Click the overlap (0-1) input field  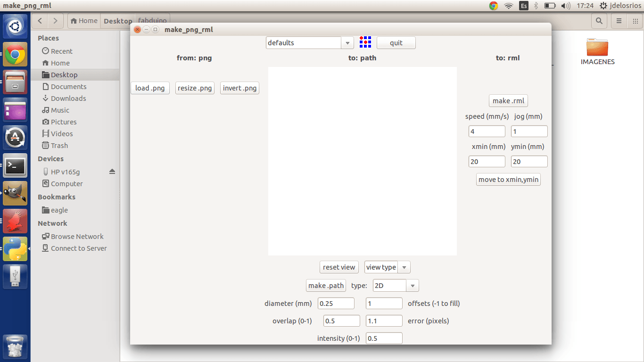342,321
